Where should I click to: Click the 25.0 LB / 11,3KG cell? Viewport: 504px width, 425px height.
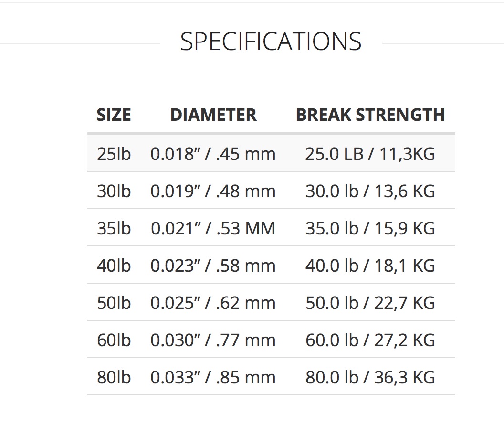click(x=370, y=154)
